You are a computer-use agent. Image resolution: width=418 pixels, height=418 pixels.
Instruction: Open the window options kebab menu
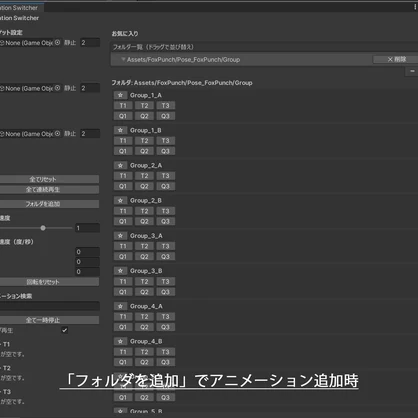click(x=415, y=7)
